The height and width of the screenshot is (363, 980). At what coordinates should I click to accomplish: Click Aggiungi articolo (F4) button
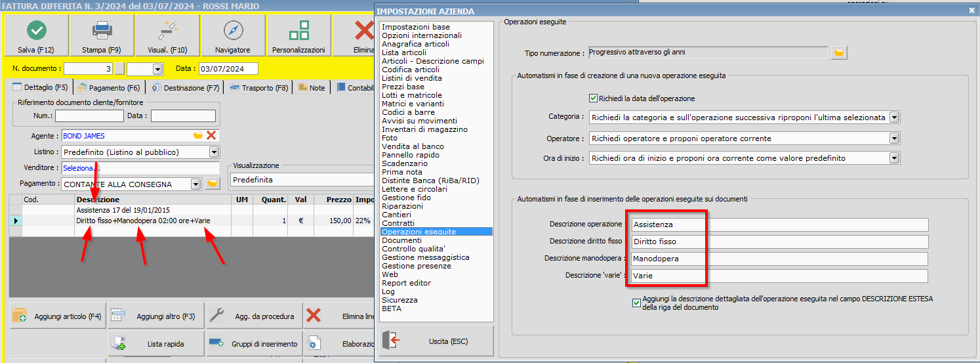click(x=58, y=316)
